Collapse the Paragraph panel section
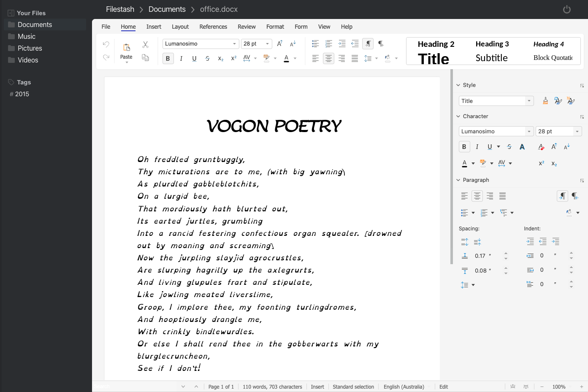The image size is (588, 392). (458, 180)
